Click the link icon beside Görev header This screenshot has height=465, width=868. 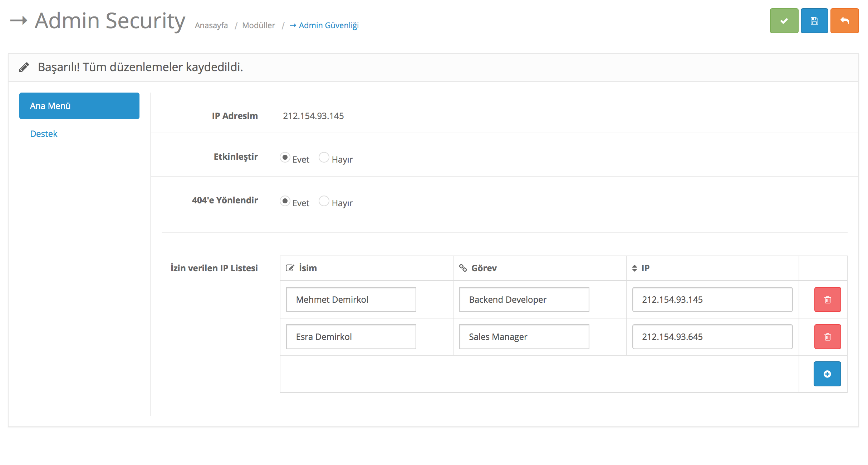click(x=463, y=268)
